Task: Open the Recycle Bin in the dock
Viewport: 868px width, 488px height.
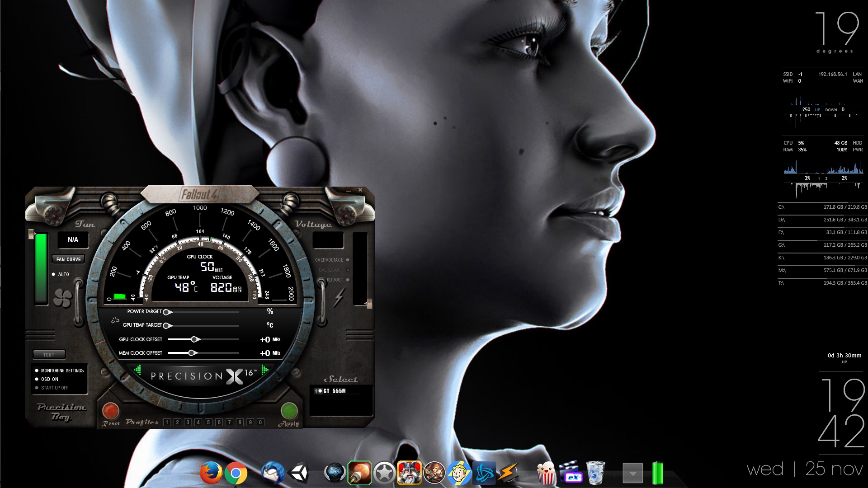Action: (x=595, y=473)
